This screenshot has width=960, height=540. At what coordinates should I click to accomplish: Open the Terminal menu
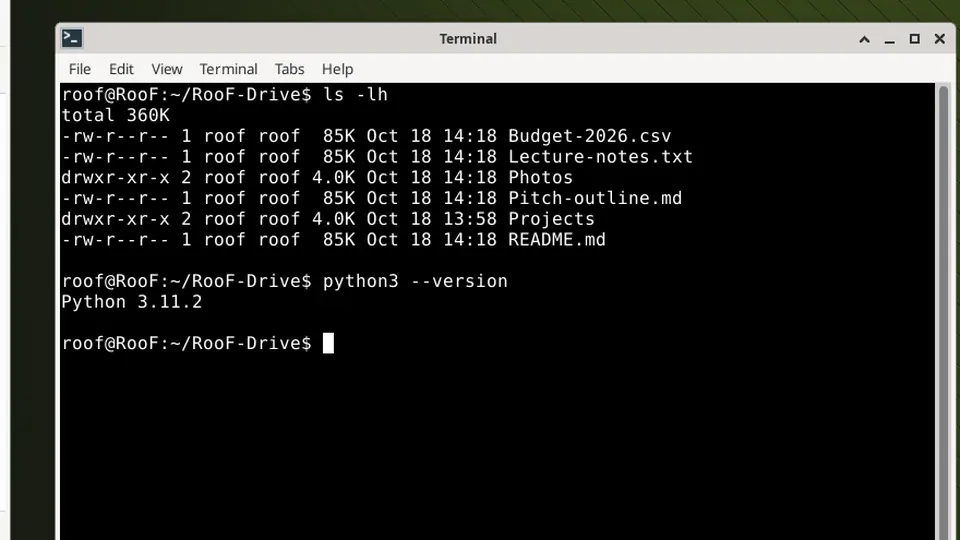228,69
